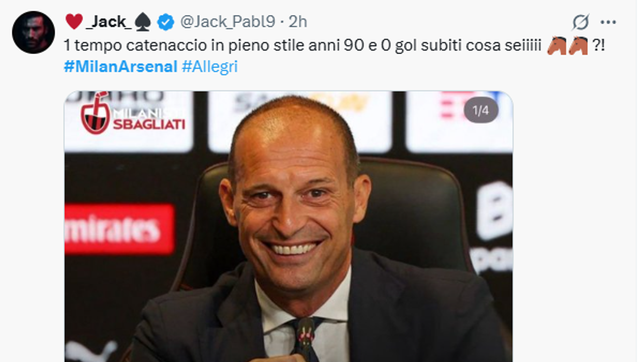Click the first horse emoji in tweet
The height and width of the screenshot is (362, 644).
click(557, 46)
